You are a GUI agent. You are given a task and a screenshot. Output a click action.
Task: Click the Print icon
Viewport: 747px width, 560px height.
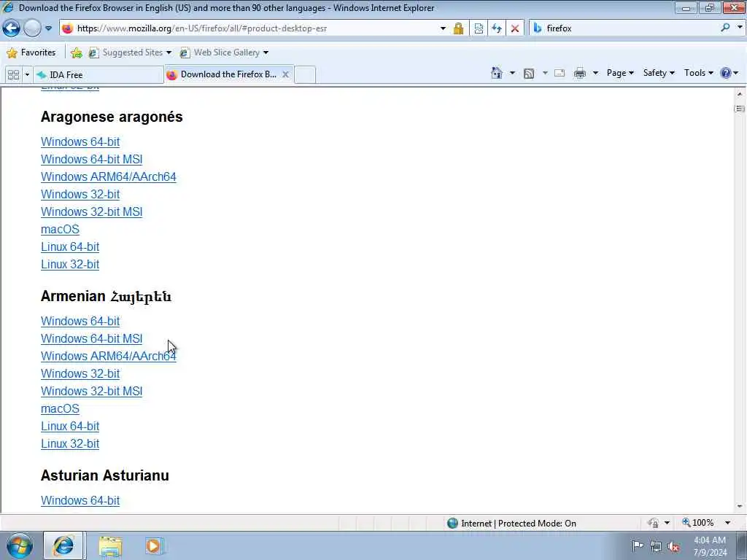[x=580, y=73]
